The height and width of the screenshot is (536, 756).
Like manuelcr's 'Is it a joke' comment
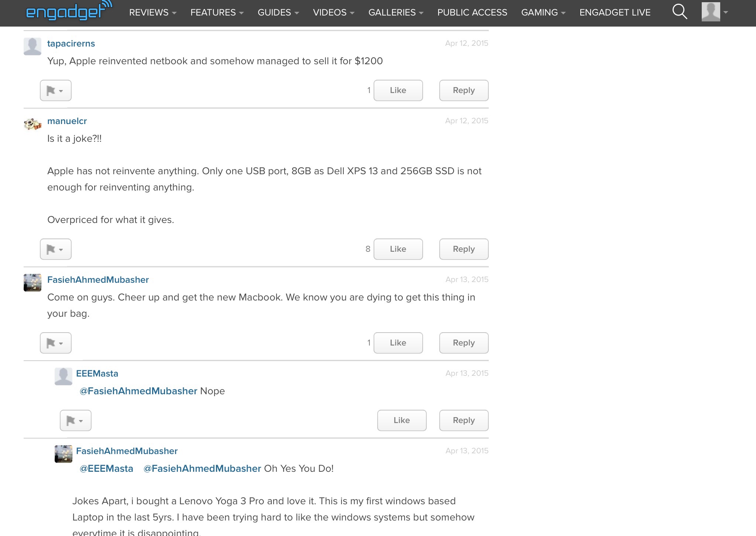coord(398,249)
